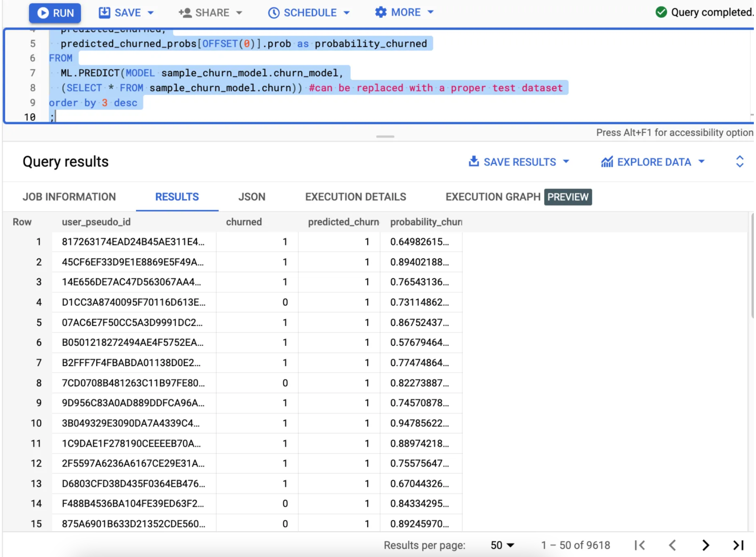Open the Save dropdown arrow
756x557 pixels.
(x=151, y=13)
